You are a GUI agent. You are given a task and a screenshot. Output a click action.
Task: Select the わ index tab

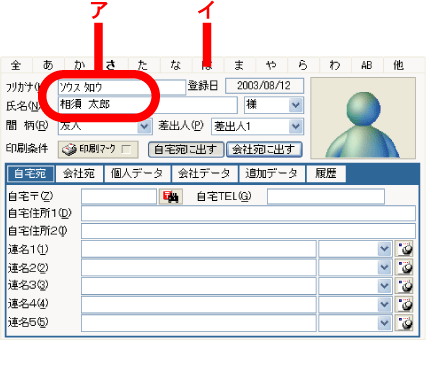(335, 65)
